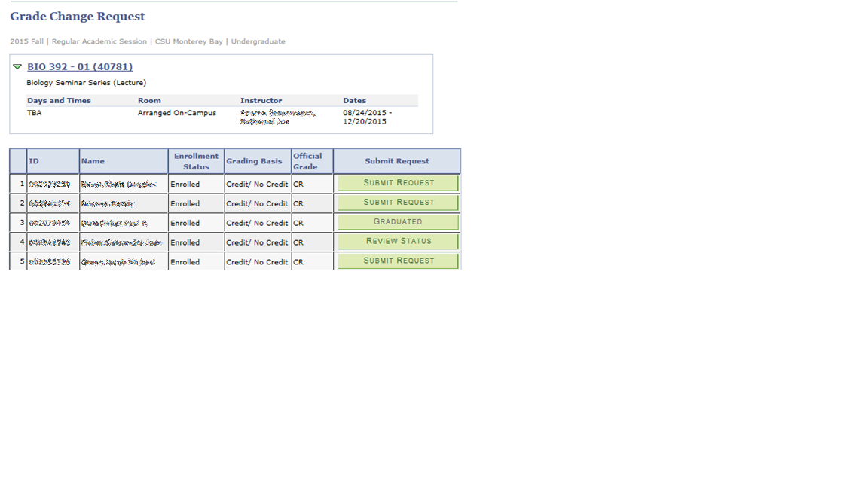Select the ID column header

click(x=34, y=160)
